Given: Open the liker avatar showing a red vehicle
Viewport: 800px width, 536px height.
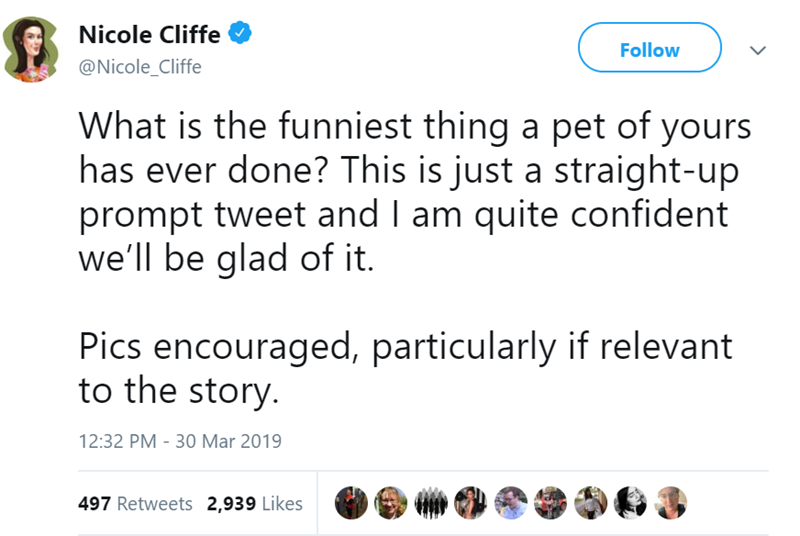Looking at the screenshot, I should (x=551, y=503).
